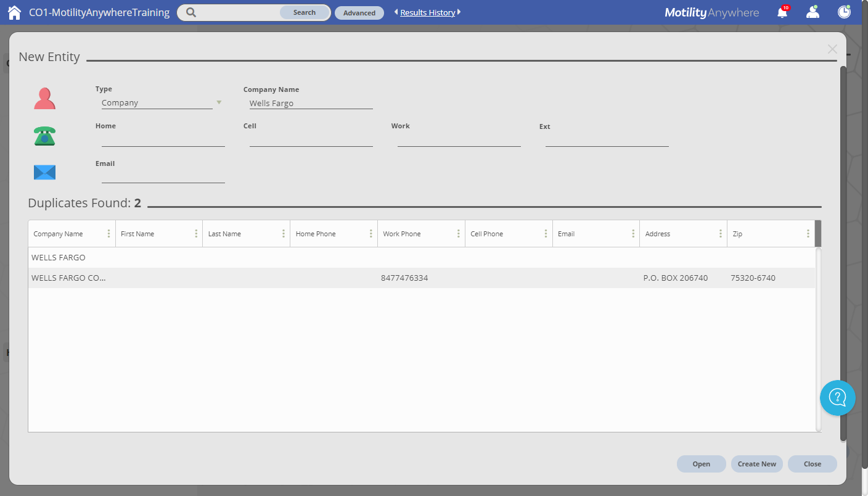The width and height of the screenshot is (868, 496).
Task: Go back in Results History arrow
Action: point(396,12)
